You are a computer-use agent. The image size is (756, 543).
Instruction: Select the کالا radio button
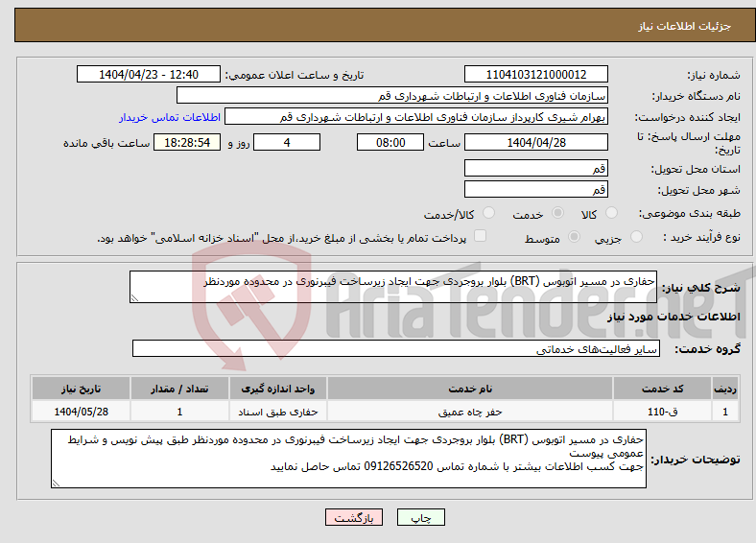tap(611, 213)
